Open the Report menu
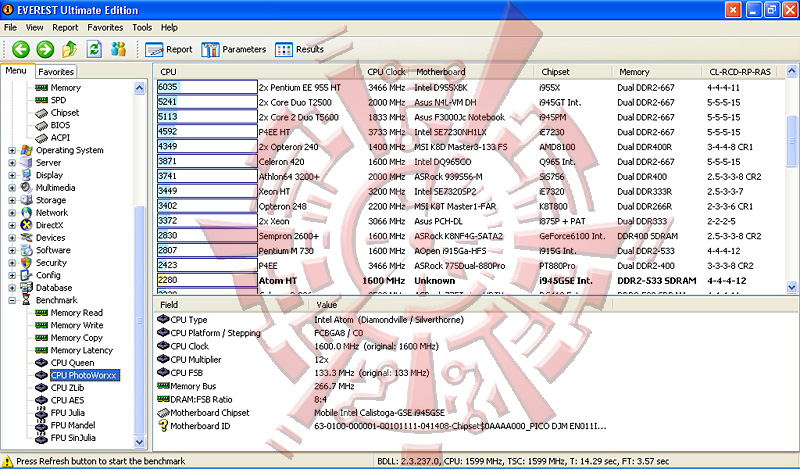 click(65, 28)
